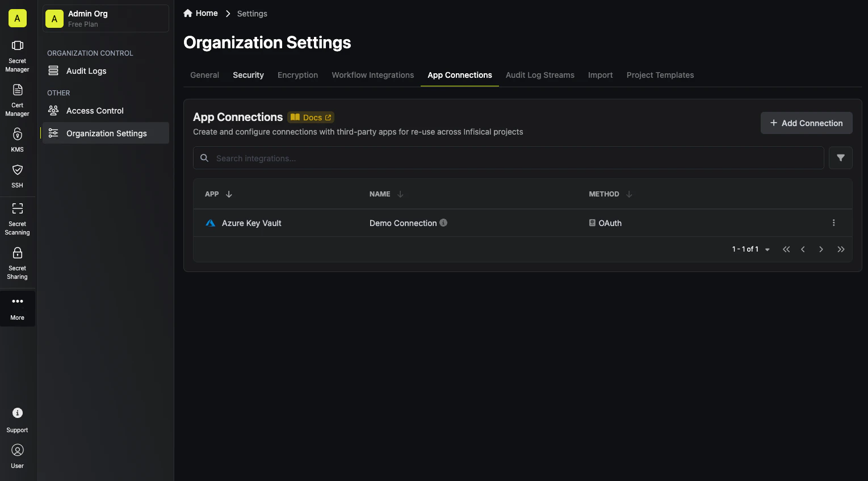Open Secret Sharing in the sidebar
This screenshot has height=481, width=868.
(18, 263)
